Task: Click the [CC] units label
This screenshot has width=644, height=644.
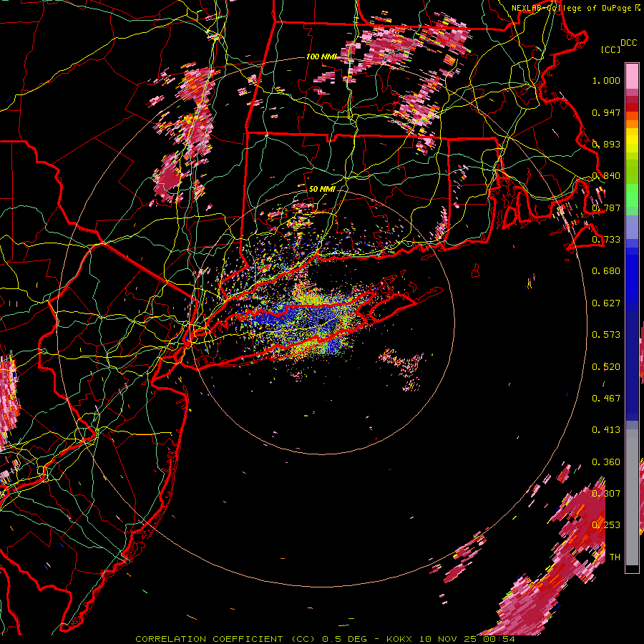Action: [611, 49]
